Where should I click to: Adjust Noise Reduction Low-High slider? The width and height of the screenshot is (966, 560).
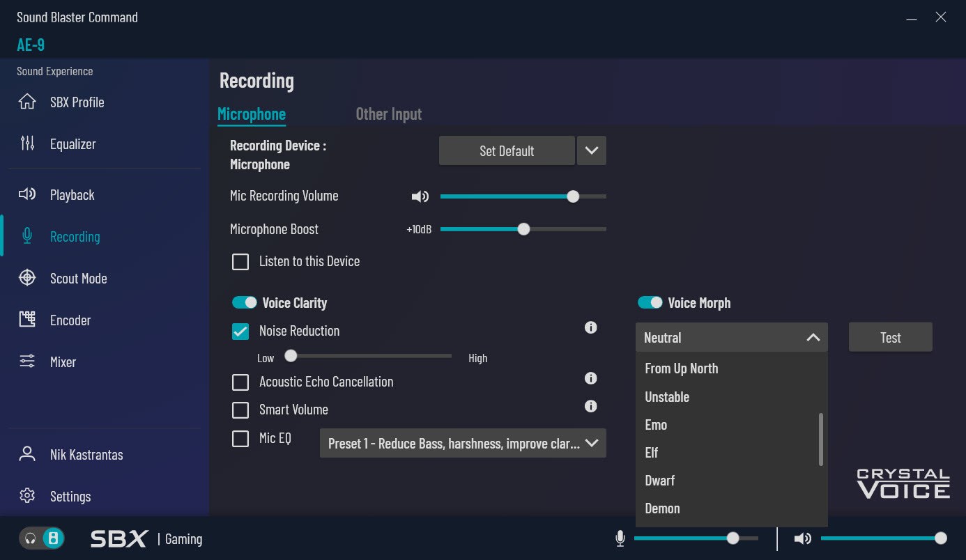[368, 356]
